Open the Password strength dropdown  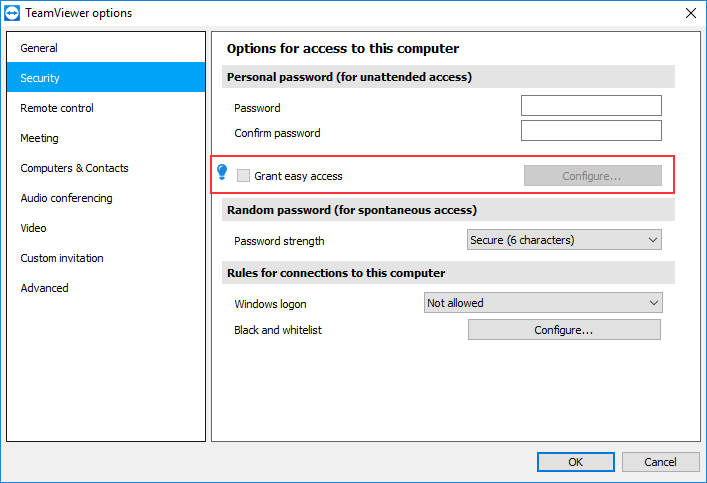pyautogui.click(x=564, y=240)
